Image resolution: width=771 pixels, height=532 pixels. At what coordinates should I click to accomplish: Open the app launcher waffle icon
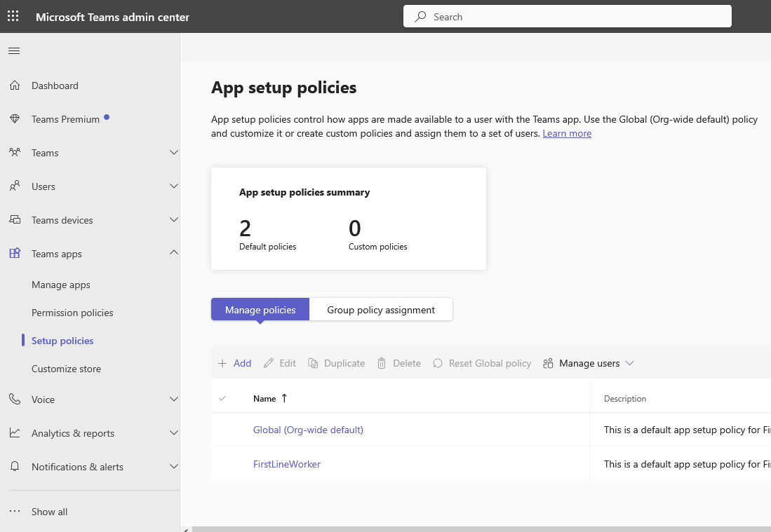pyautogui.click(x=13, y=17)
